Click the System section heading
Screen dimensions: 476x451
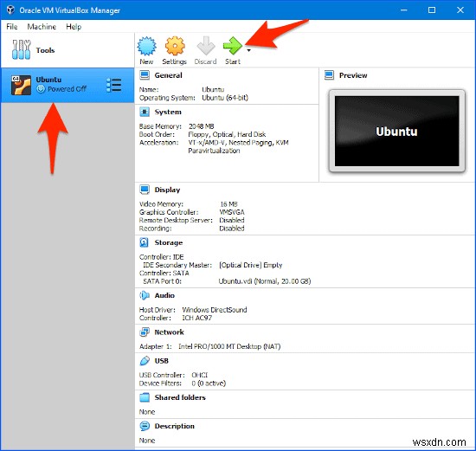click(168, 112)
